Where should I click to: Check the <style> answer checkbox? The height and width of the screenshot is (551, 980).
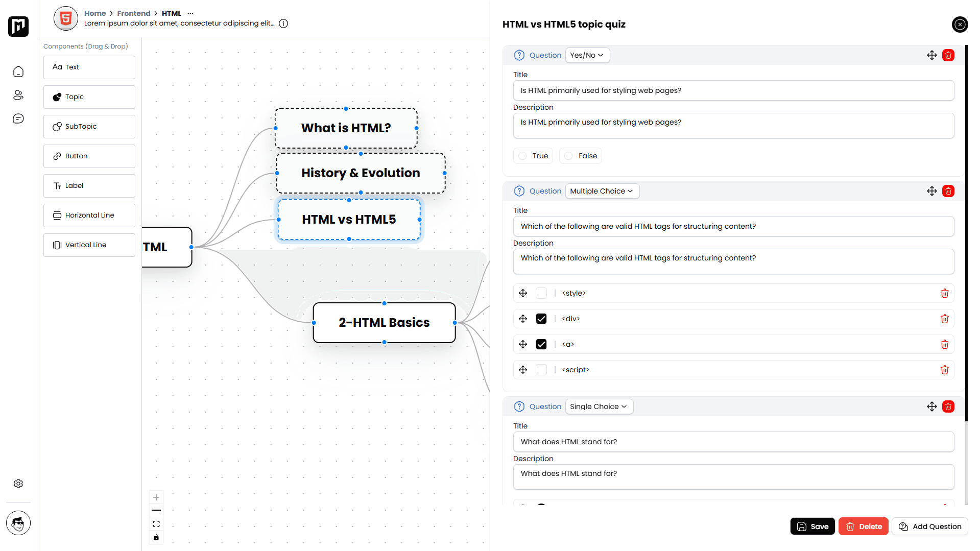pos(541,293)
